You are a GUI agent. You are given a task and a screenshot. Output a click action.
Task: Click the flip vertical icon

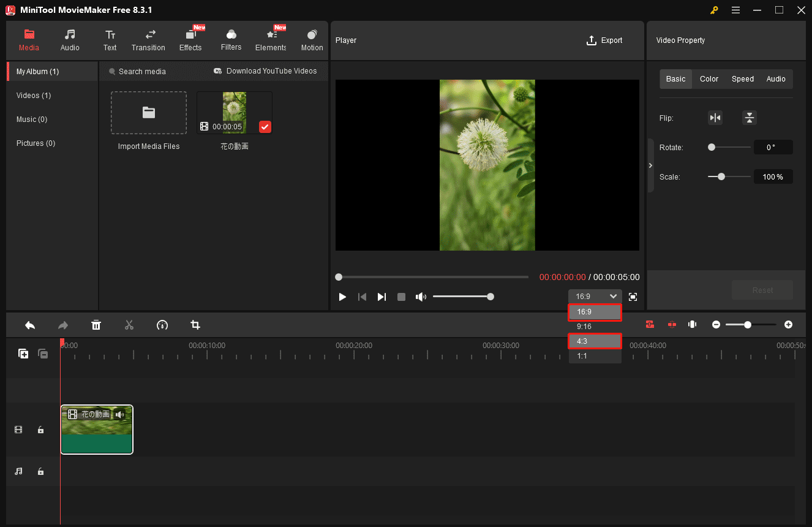coord(749,118)
